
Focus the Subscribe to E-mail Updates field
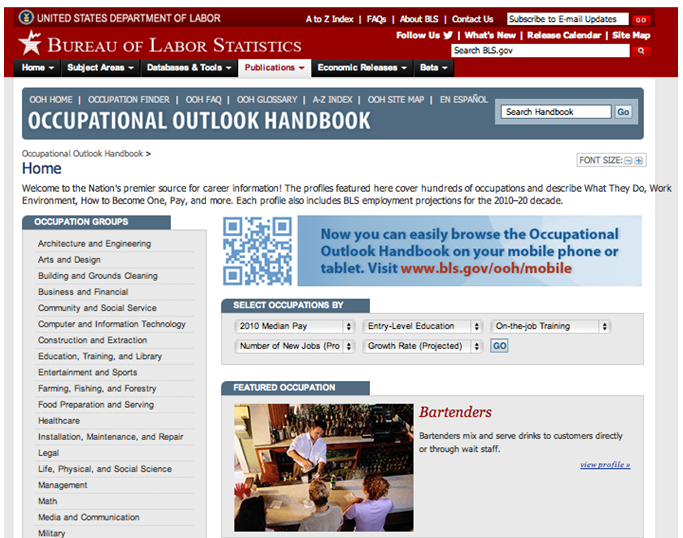coord(568,19)
